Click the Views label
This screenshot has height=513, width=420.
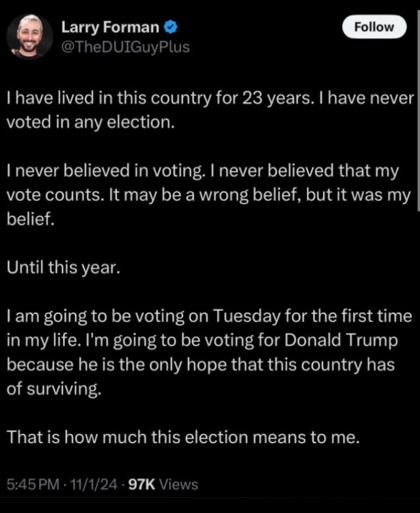point(179,484)
